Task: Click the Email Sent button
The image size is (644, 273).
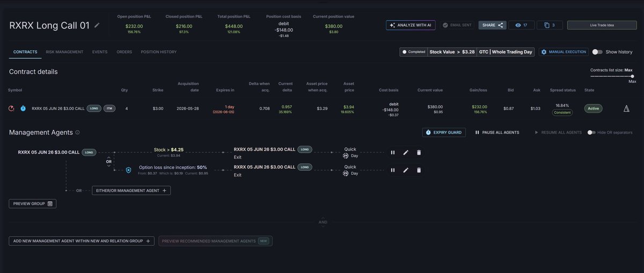Action: 457,25
